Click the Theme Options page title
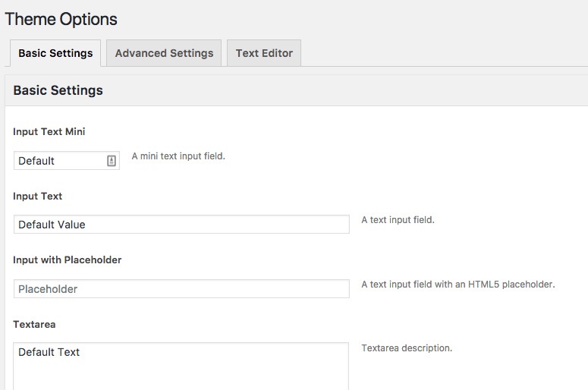The width and height of the screenshot is (588, 390). (x=61, y=19)
